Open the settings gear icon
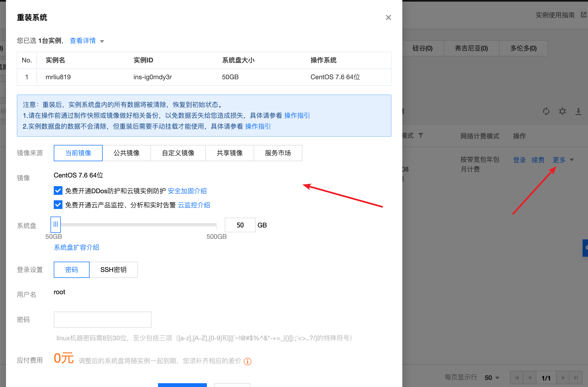588x387 pixels. coord(562,111)
